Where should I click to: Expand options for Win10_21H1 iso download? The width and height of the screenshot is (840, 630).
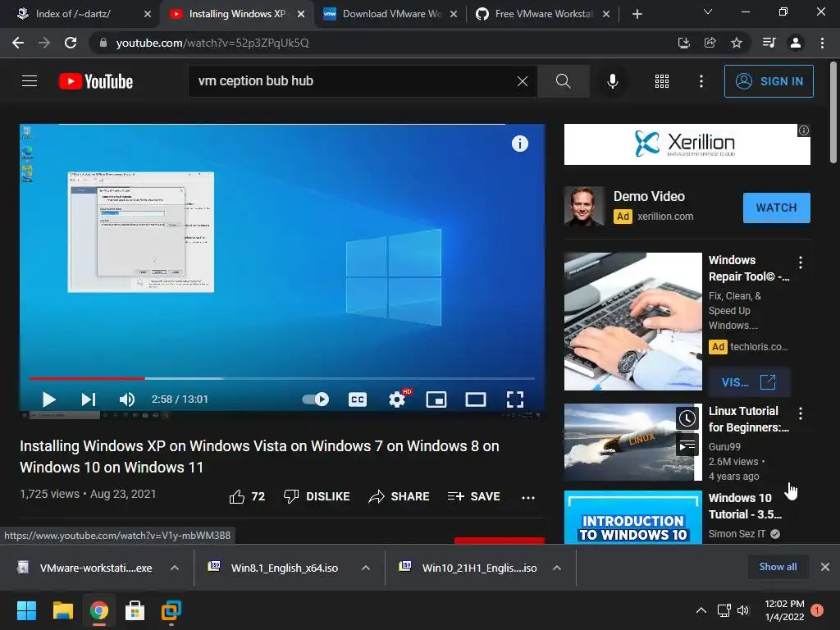557,568
